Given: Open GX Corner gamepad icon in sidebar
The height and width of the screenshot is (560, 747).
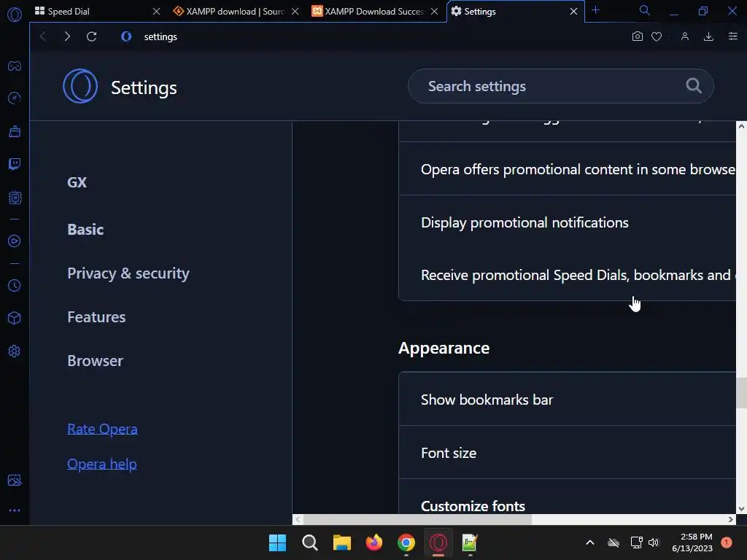Looking at the screenshot, I should [15, 66].
